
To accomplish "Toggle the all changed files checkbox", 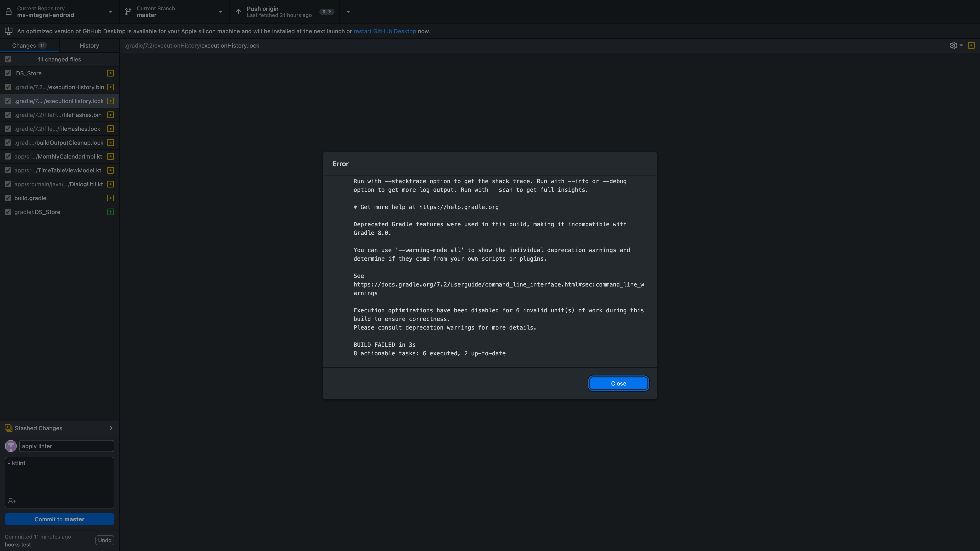I will pyautogui.click(x=8, y=59).
